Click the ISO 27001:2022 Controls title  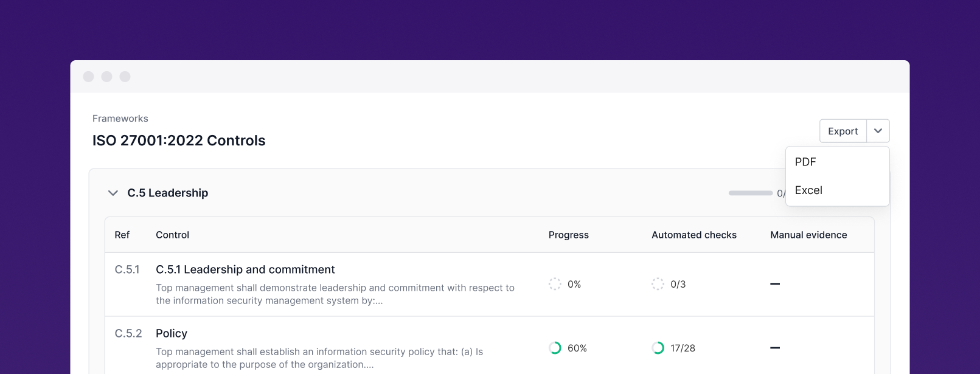click(x=179, y=140)
